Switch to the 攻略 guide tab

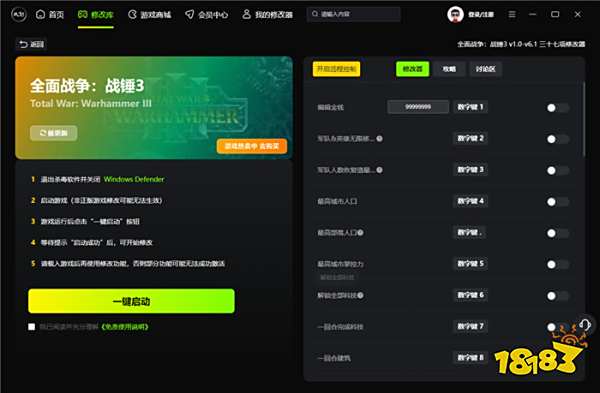449,69
